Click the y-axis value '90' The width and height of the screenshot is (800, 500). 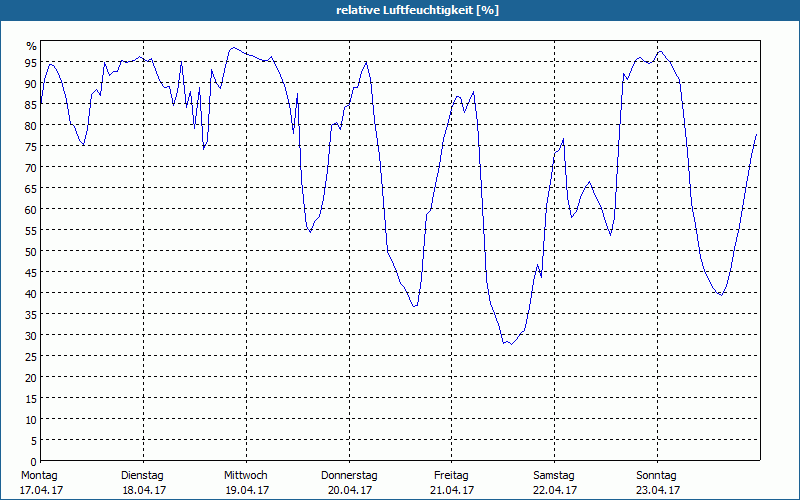[31, 84]
